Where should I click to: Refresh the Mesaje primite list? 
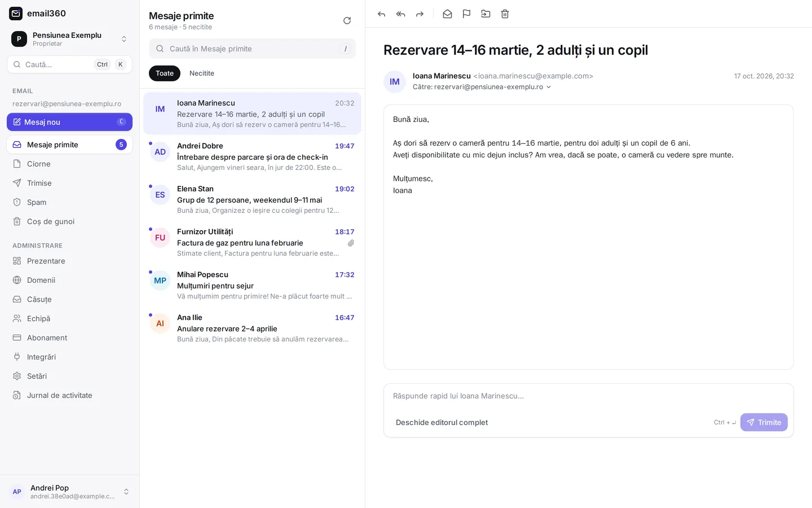[347, 21]
